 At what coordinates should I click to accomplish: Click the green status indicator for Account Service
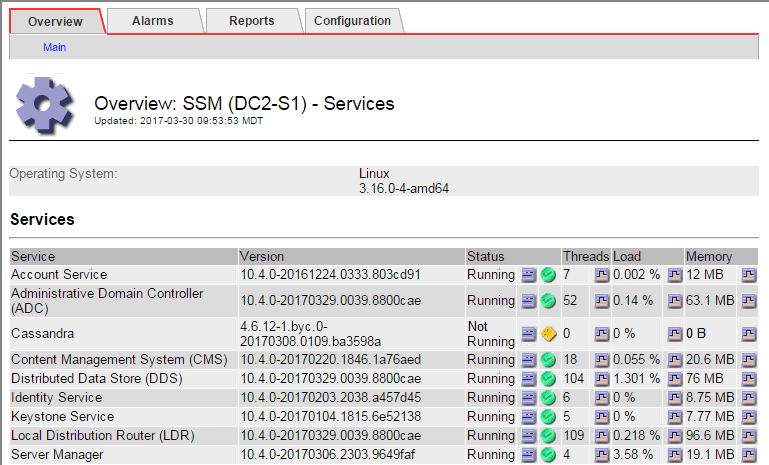pos(548,275)
